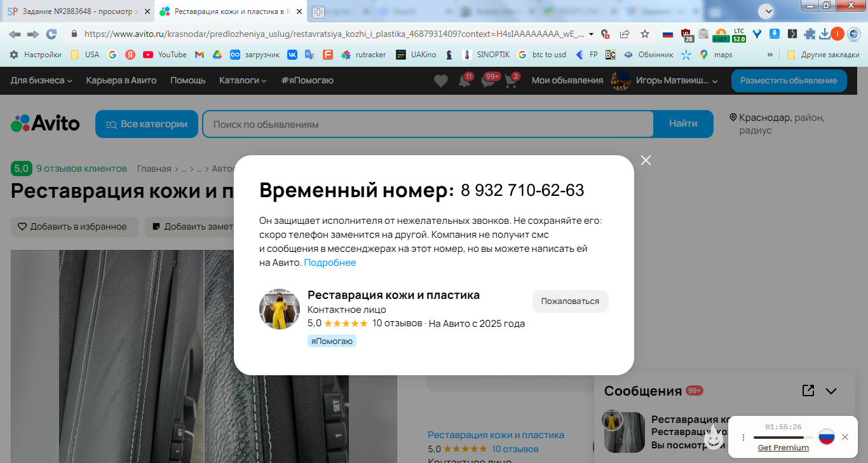
Task: Expand the Для бизнеса menu
Action: coord(41,80)
